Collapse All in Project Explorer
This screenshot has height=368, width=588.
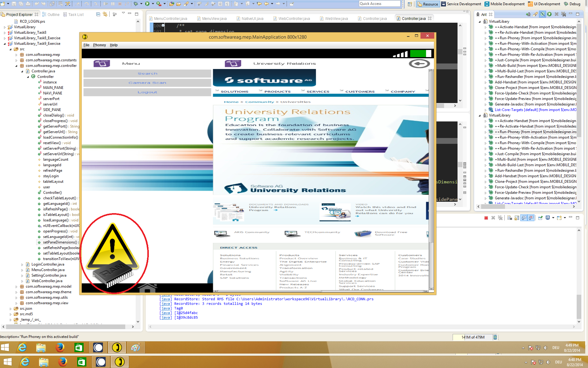[x=98, y=14]
